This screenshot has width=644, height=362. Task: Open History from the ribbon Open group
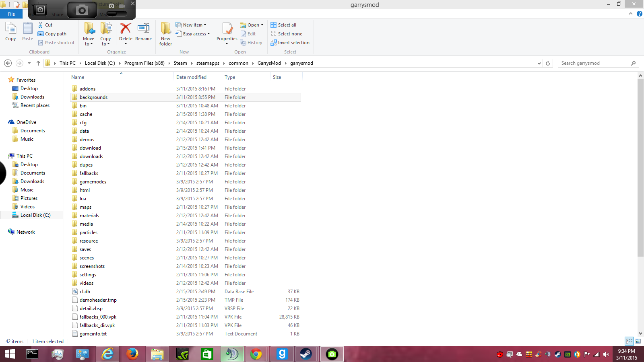(251, 43)
